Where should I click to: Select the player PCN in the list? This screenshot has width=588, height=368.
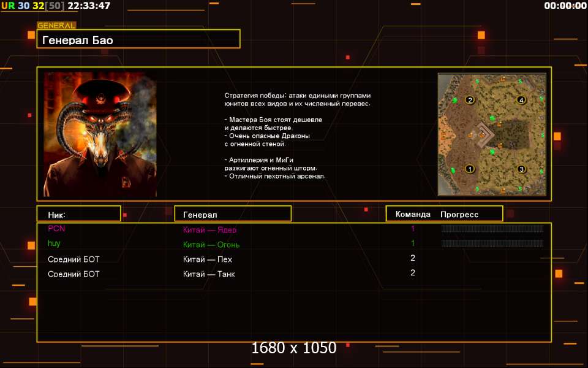56,229
